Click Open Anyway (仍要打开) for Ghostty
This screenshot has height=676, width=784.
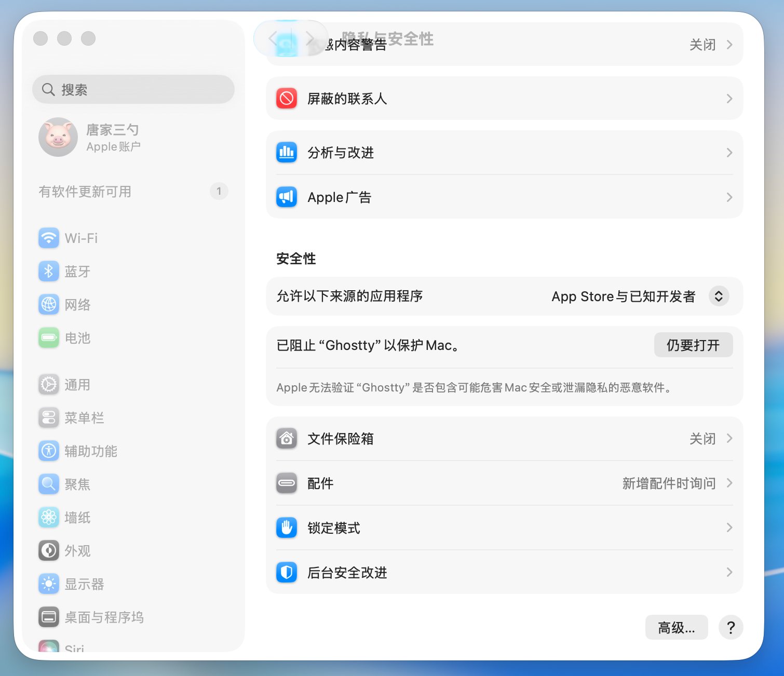693,345
